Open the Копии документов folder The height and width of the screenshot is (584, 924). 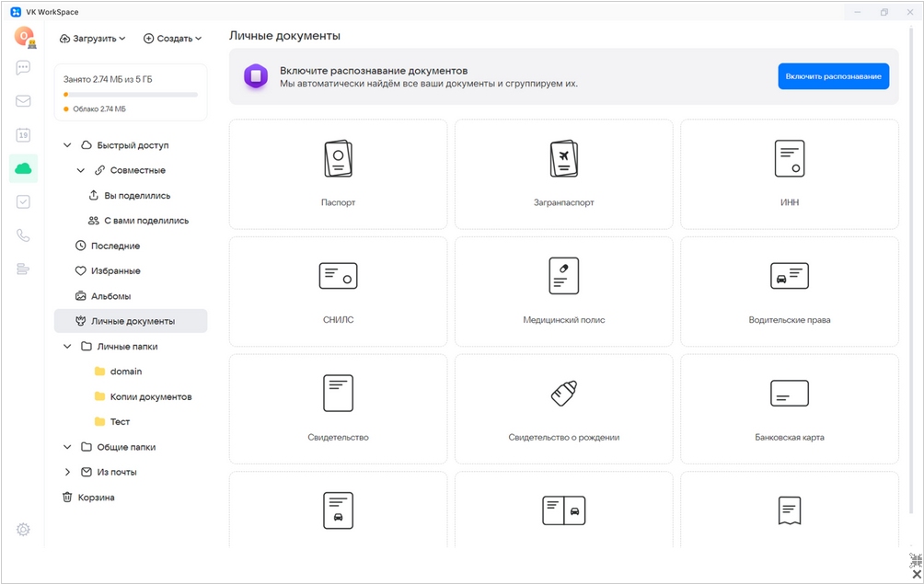150,396
